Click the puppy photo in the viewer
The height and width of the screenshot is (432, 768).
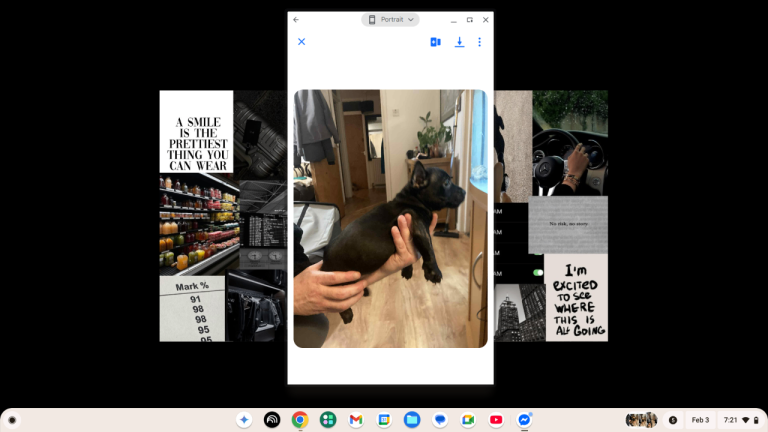tap(390, 218)
